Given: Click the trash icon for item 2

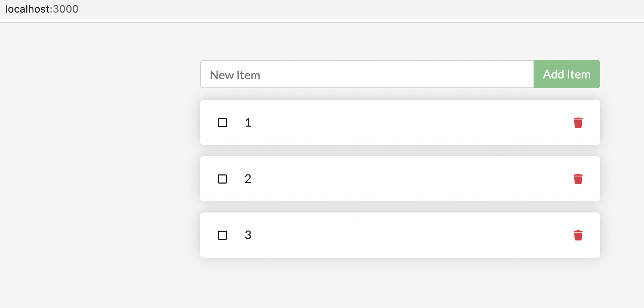Looking at the screenshot, I should click(578, 179).
